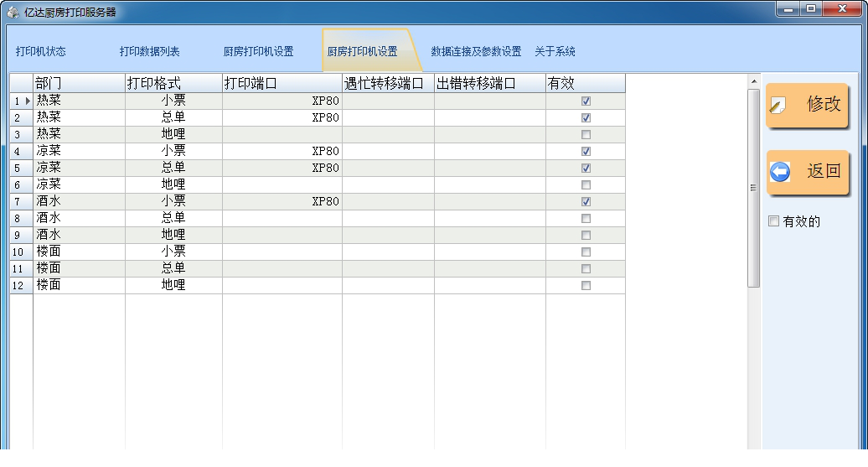Enable 有效 checkbox for row 9 酒水 地哩

pos(586,235)
